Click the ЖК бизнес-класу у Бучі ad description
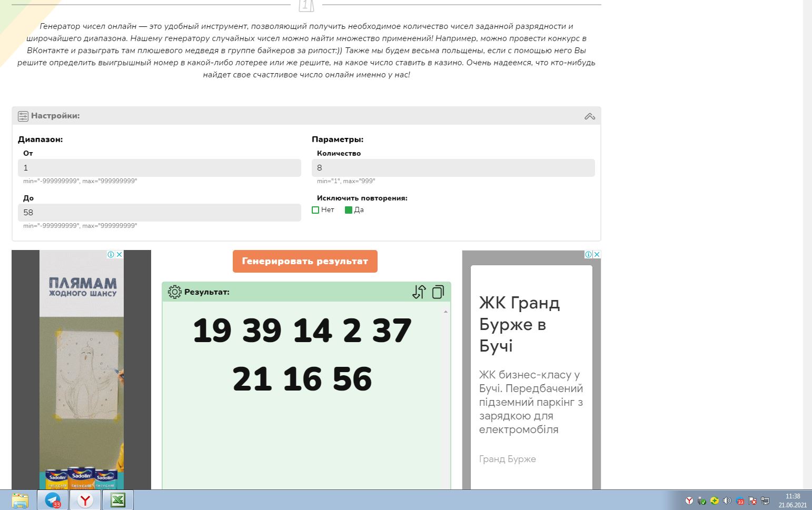The height and width of the screenshot is (510, 812). (x=531, y=402)
